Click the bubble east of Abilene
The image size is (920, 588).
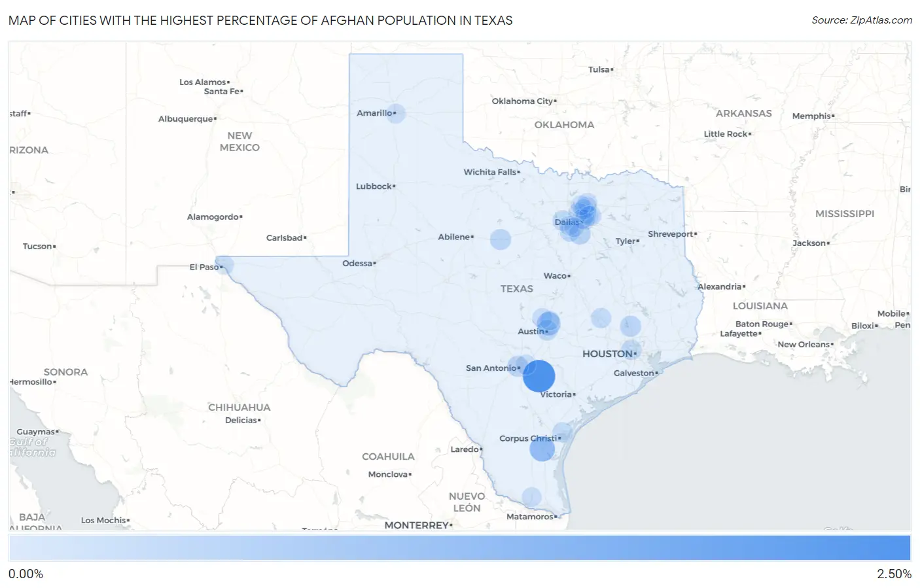(x=501, y=239)
